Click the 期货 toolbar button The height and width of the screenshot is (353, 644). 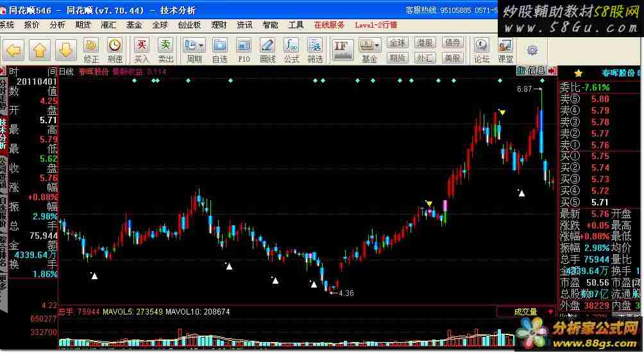(x=397, y=58)
